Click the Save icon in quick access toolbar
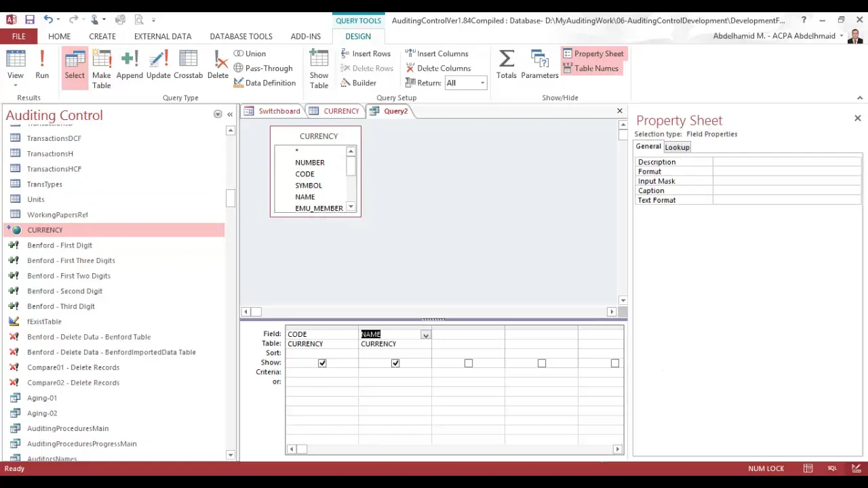Viewport: 868px width, 488px height. [x=30, y=20]
